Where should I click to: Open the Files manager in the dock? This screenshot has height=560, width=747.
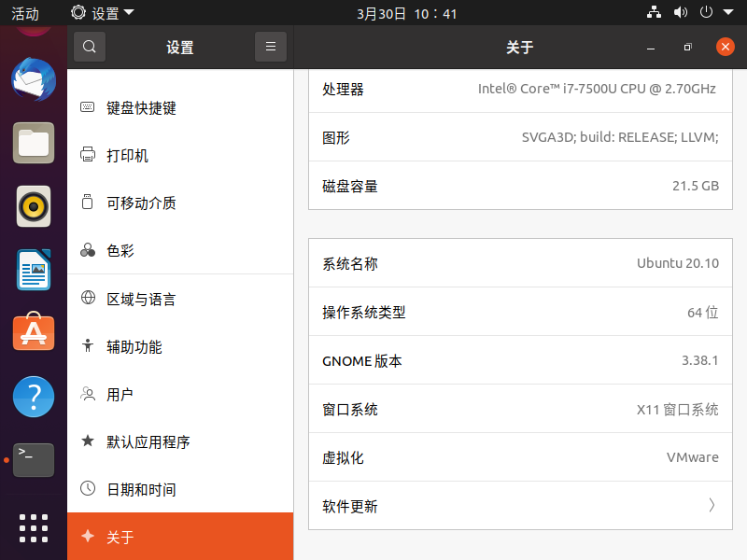click(34, 143)
